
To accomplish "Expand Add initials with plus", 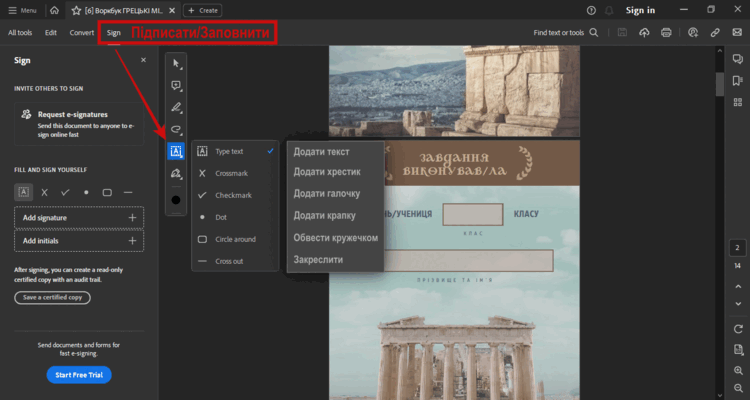I will (132, 241).
